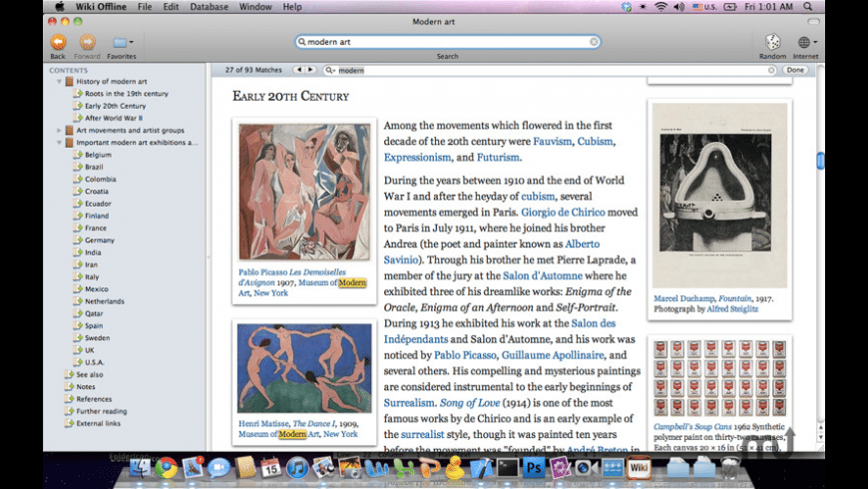Open Trash in the Dock
The width and height of the screenshot is (868, 489).
tap(730, 468)
